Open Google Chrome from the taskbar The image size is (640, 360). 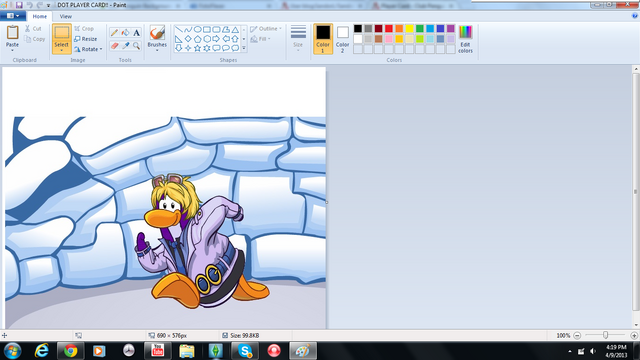(71, 351)
